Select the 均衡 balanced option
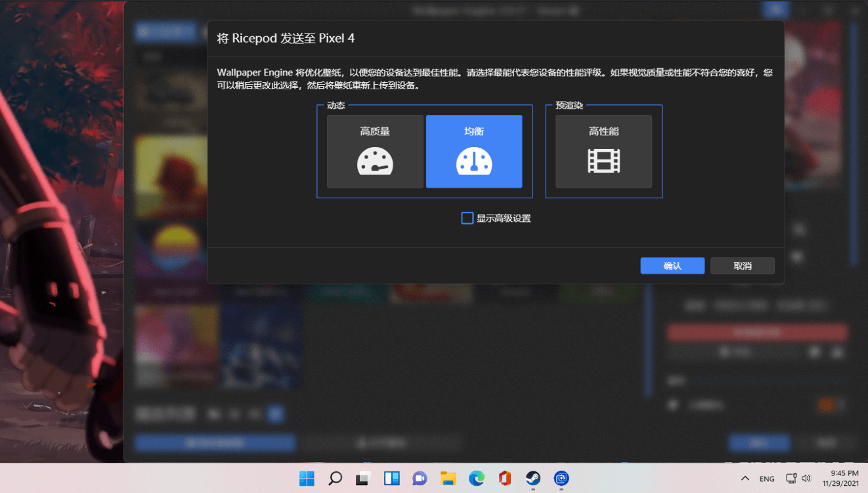The width and height of the screenshot is (868, 493). [474, 152]
